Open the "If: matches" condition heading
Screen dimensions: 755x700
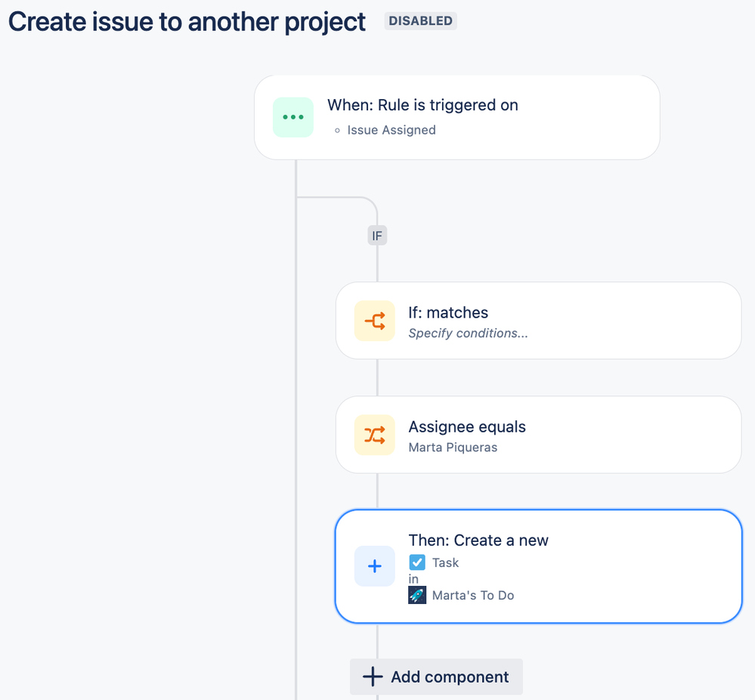click(448, 312)
